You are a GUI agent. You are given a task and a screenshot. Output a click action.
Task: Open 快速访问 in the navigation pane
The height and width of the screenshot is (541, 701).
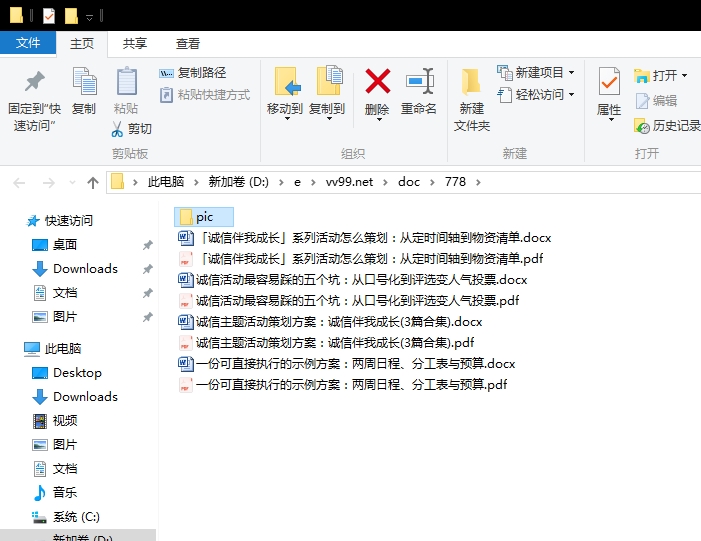tap(59, 221)
